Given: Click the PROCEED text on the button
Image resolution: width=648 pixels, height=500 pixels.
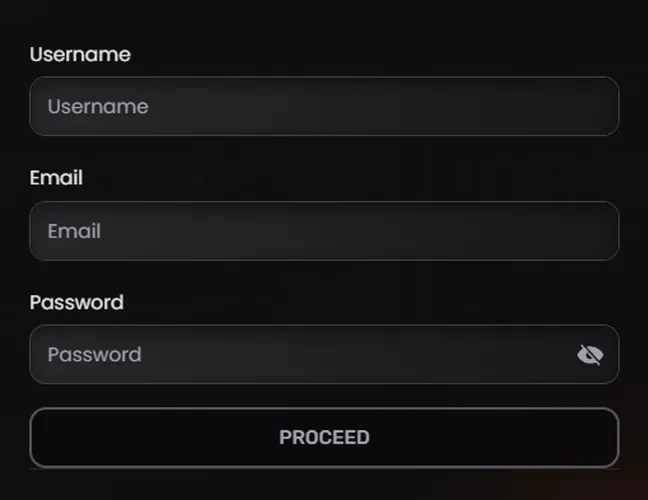Looking at the screenshot, I should coord(324,437).
